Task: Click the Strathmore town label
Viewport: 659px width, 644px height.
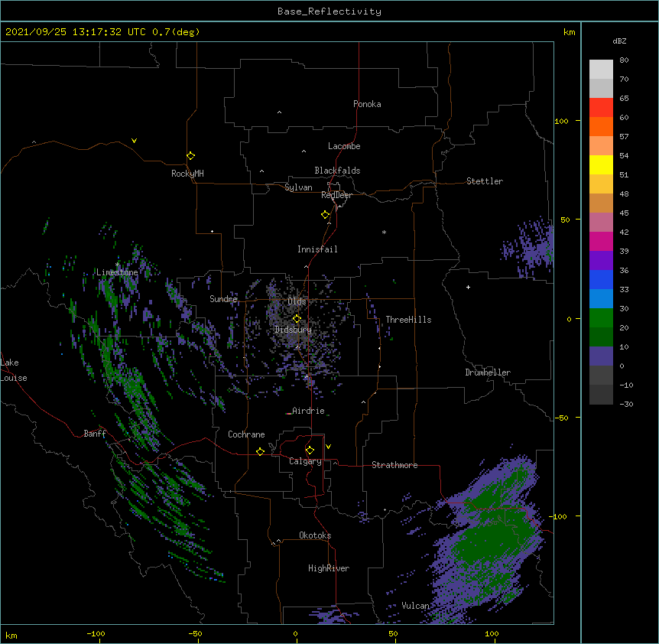Action: tap(394, 465)
